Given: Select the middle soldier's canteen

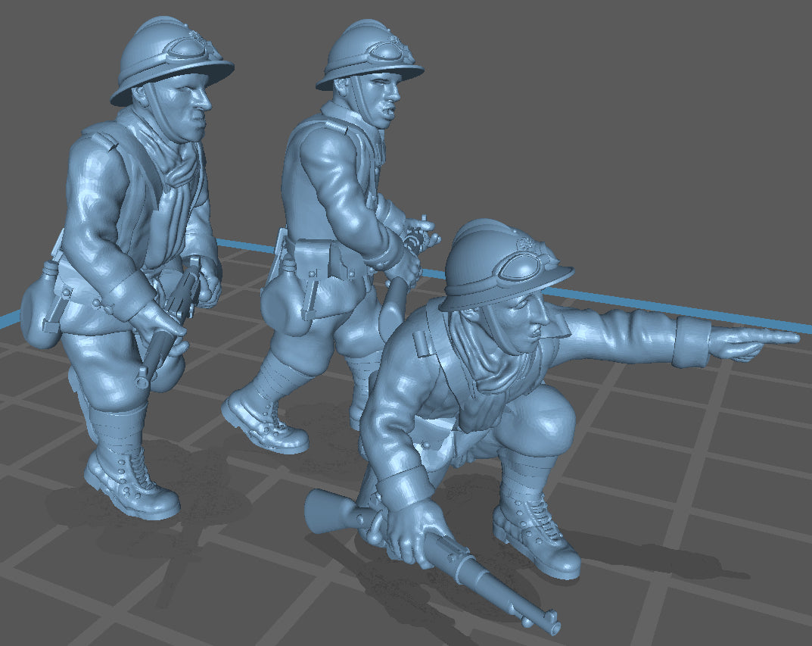Looking at the screenshot, I should pos(280,299).
